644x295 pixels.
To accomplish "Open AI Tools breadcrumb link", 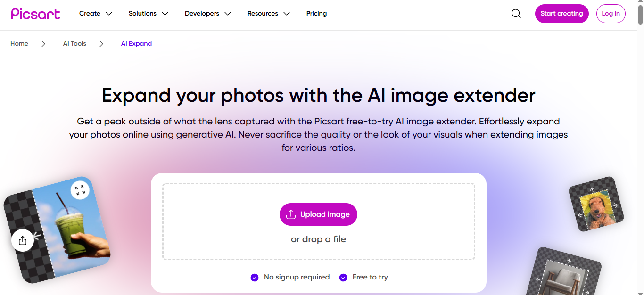I will pos(74,43).
